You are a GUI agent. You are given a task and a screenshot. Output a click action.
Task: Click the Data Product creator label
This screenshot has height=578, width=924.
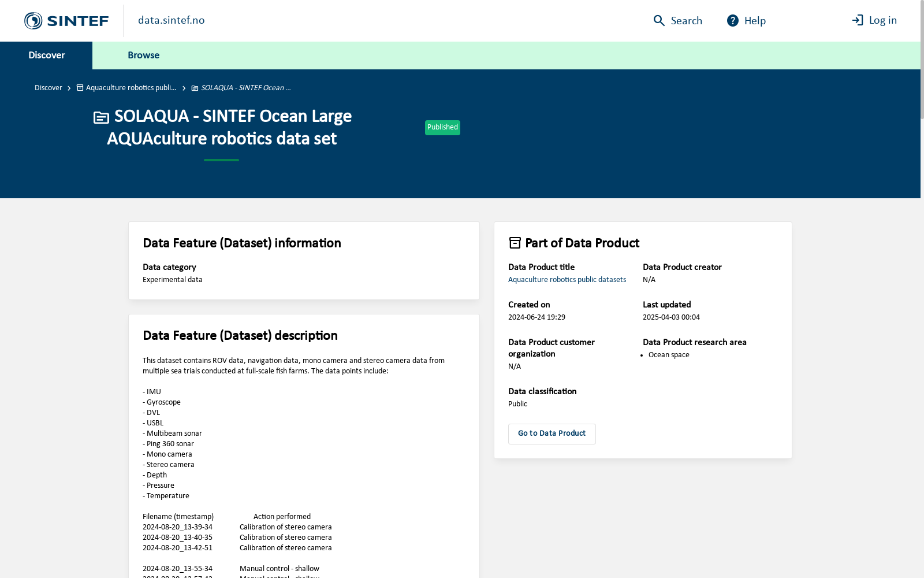coord(682,267)
